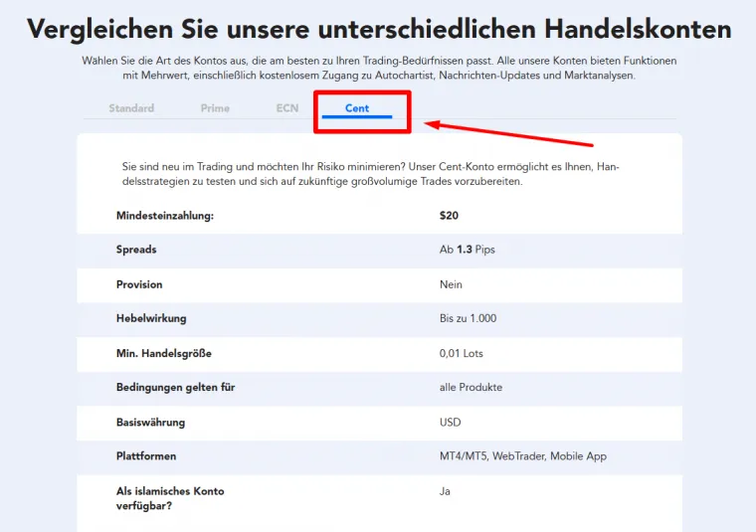This screenshot has height=532, width=756.
Task: Click the Hebelwirkung row label
Action: point(151,318)
